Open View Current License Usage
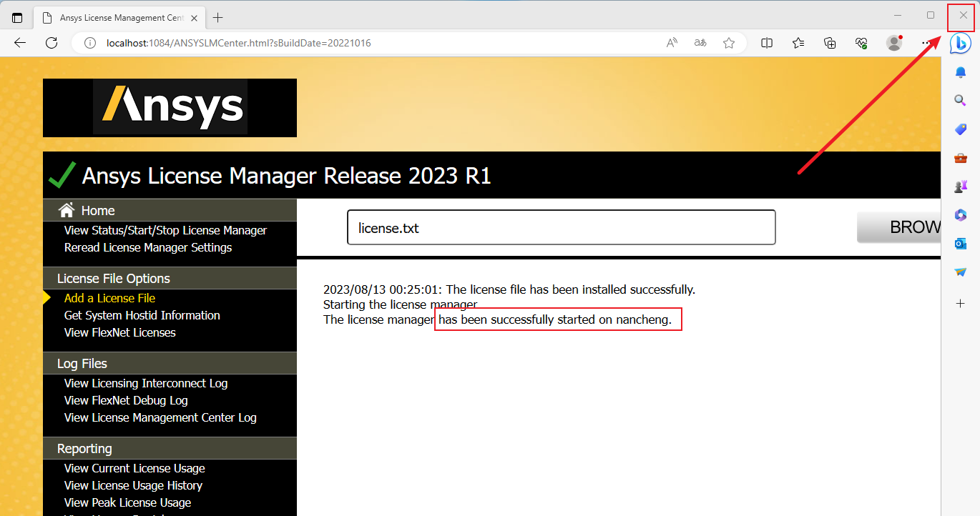This screenshot has height=516, width=980. [x=134, y=468]
